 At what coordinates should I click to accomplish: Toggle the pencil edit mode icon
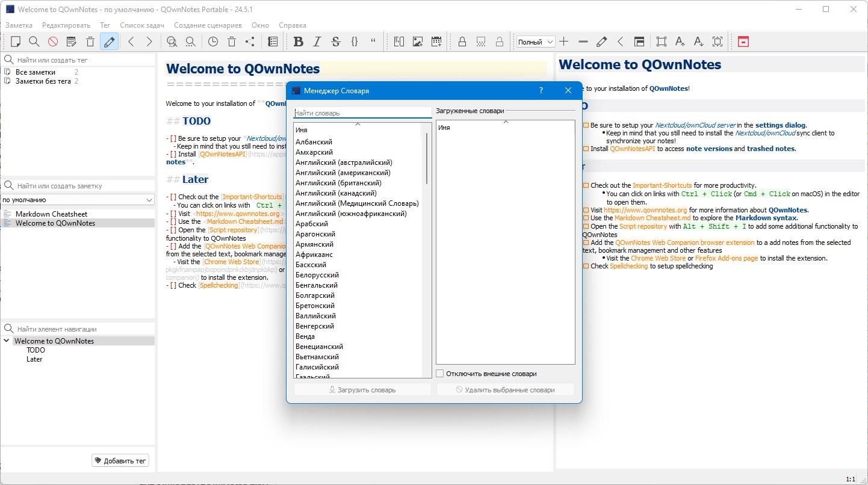click(109, 42)
